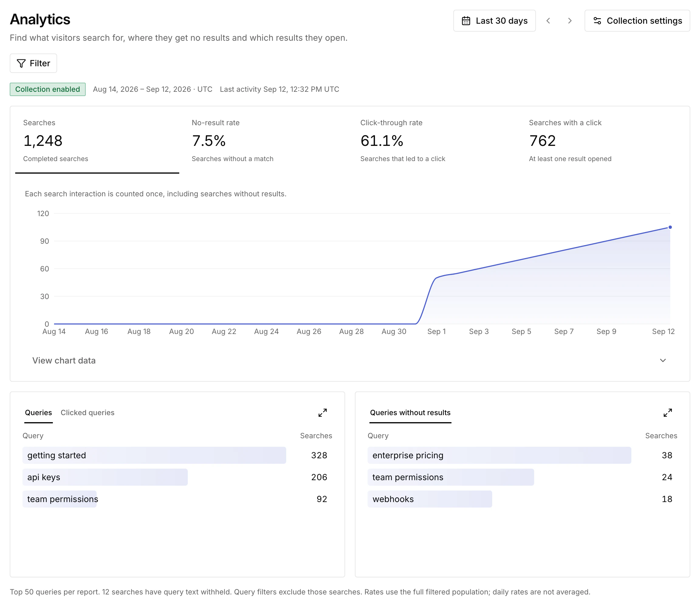700x606 pixels.
Task: Click the webhooks no-result query
Action: point(523,499)
